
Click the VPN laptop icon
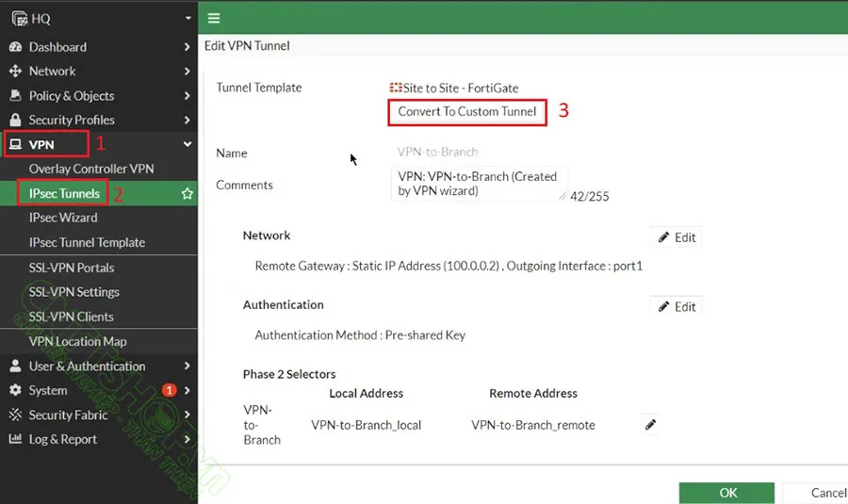pos(16,144)
